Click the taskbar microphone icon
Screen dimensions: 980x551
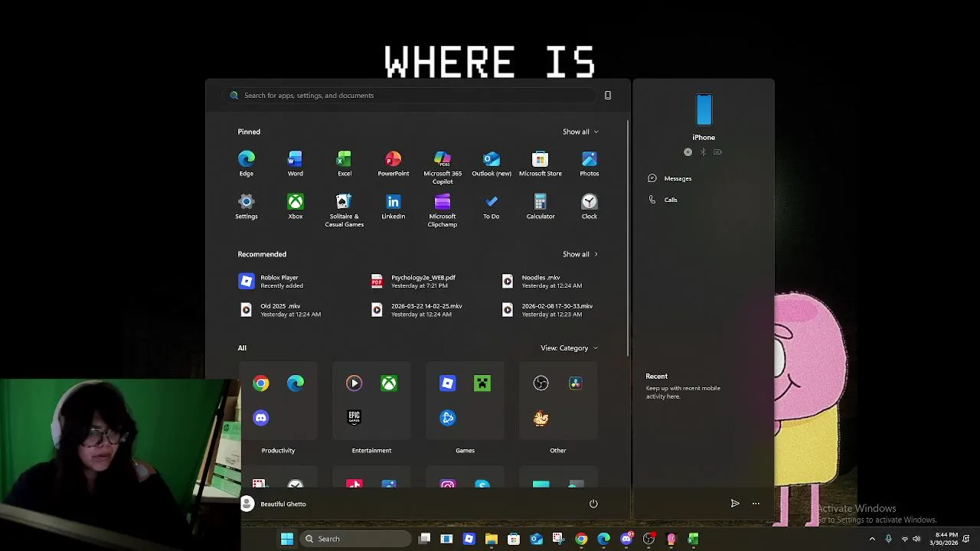[888, 539]
